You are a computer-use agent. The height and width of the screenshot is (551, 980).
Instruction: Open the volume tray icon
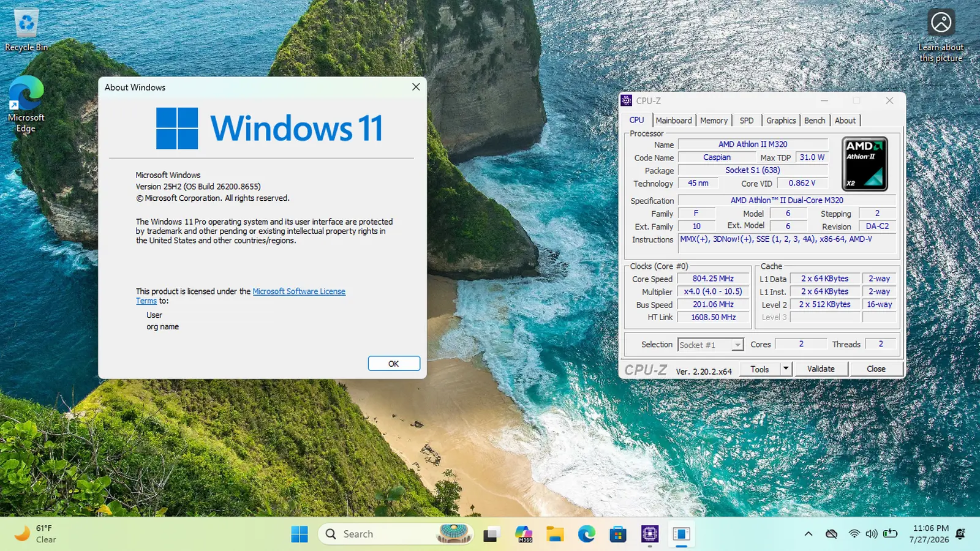(x=872, y=534)
